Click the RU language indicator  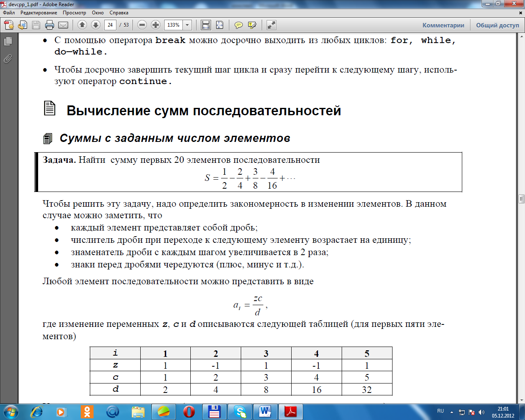(441, 411)
